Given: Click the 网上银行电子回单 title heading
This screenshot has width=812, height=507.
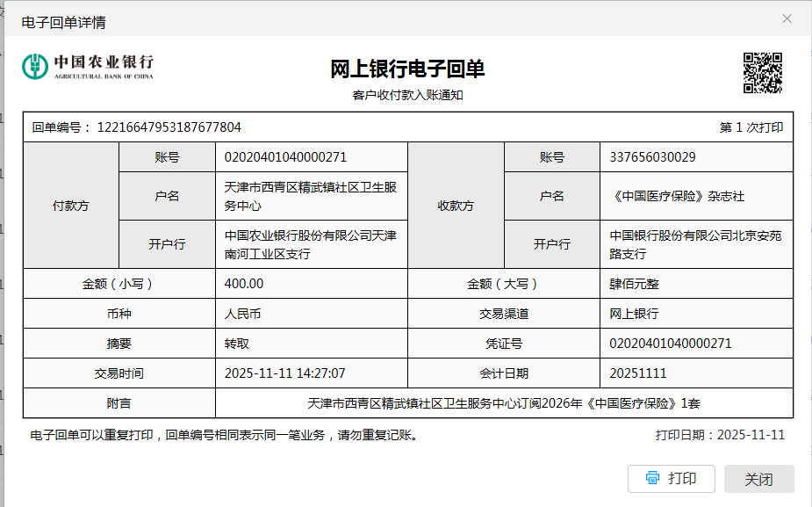Looking at the screenshot, I should coord(407,69).
